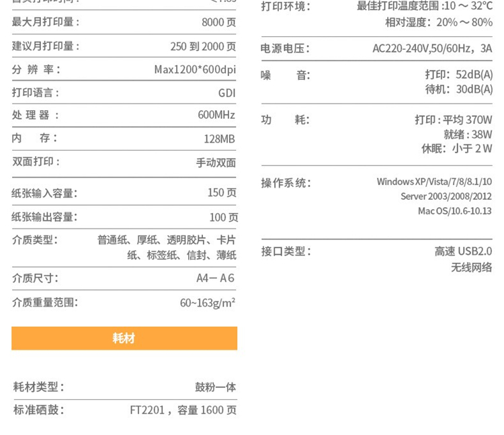Click the Windows XP/Vista/7/8/8.1/10 text
The height and width of the screenshot is (435, 504).
click(434, 182)
